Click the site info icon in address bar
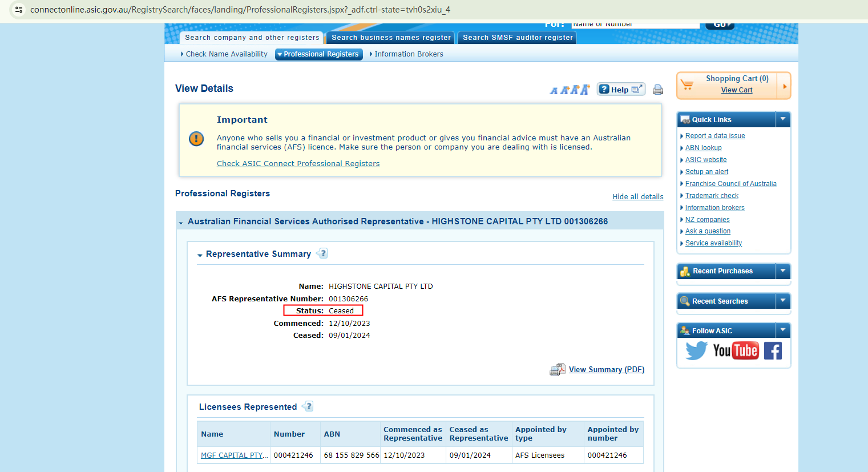Image resolution: width=868 pixels, height=472 pixels. pyautogui.click(x=19, y=10)
